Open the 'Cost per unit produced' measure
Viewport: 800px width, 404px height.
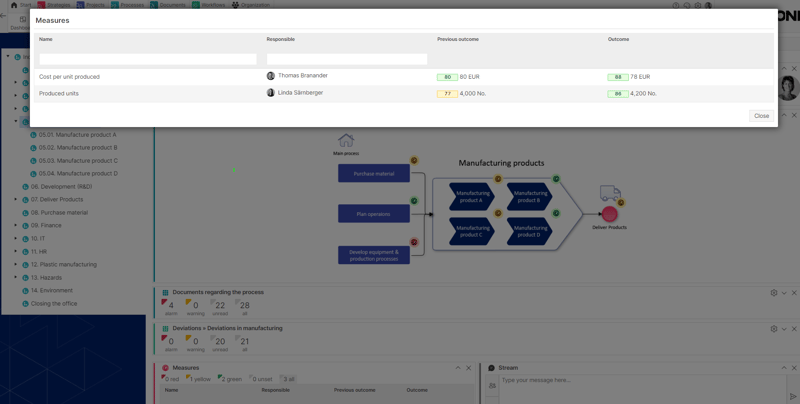[69, 77]
